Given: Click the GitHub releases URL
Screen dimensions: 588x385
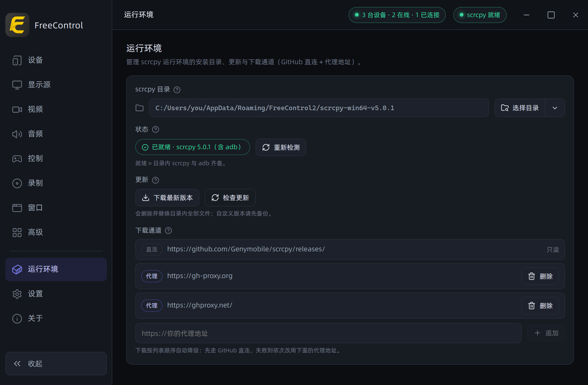Looking at the screenshot, I should click(x=246, y=249).
